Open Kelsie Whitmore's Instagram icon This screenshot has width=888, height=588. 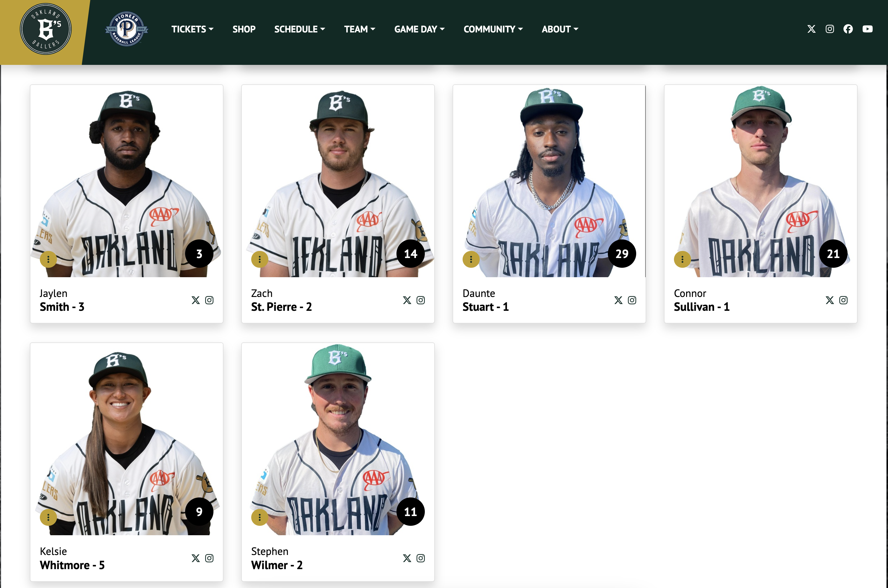click(209, 558)
